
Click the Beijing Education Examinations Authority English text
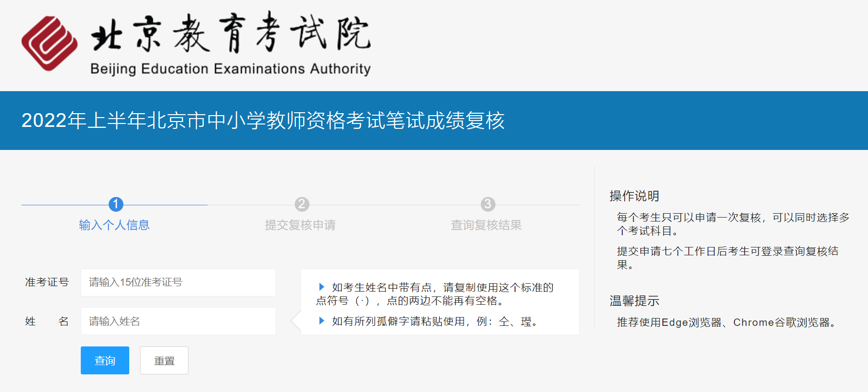click(231, 69)
